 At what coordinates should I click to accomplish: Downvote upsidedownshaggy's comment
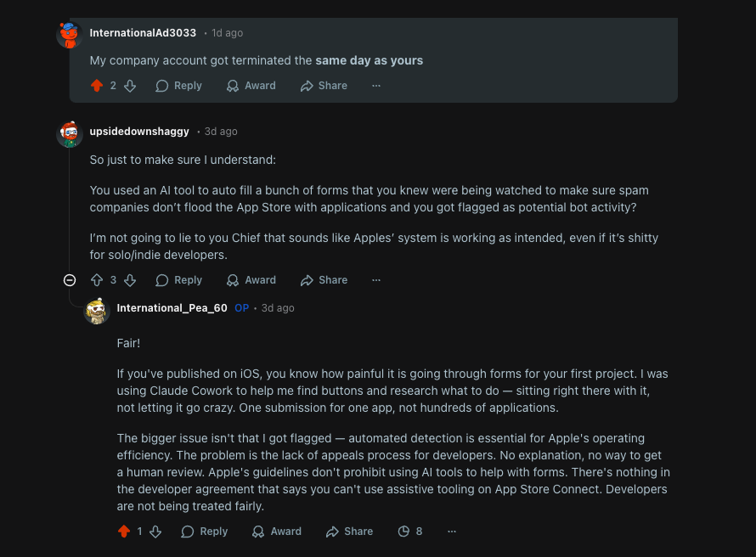click(x=130, y=279)
